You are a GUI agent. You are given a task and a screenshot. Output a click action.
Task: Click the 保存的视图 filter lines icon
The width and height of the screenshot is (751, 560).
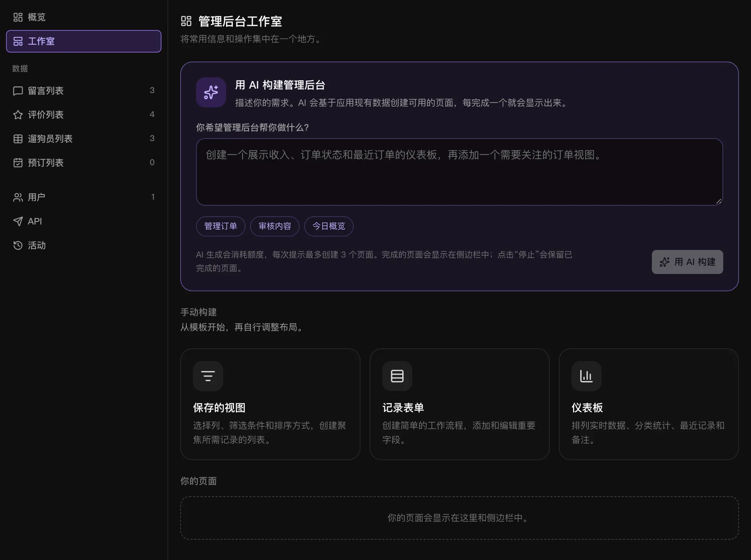click(x=208, y=376)
